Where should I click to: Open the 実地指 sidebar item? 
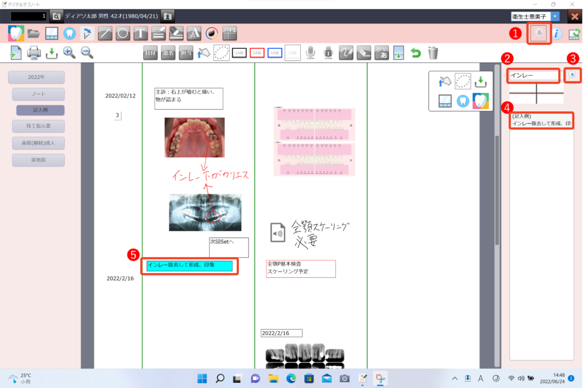pyautogui.click(x=36, y=160)
